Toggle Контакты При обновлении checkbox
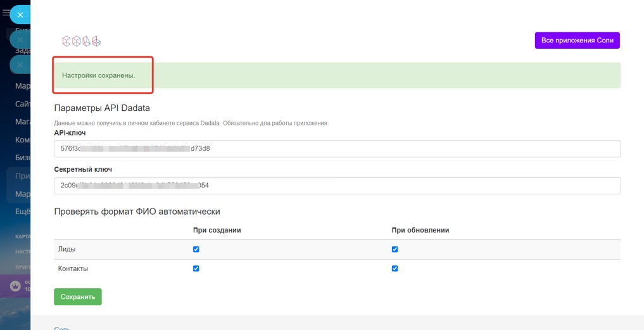The image size is (644, 330). pyautogui.click(x=395, y=269)
